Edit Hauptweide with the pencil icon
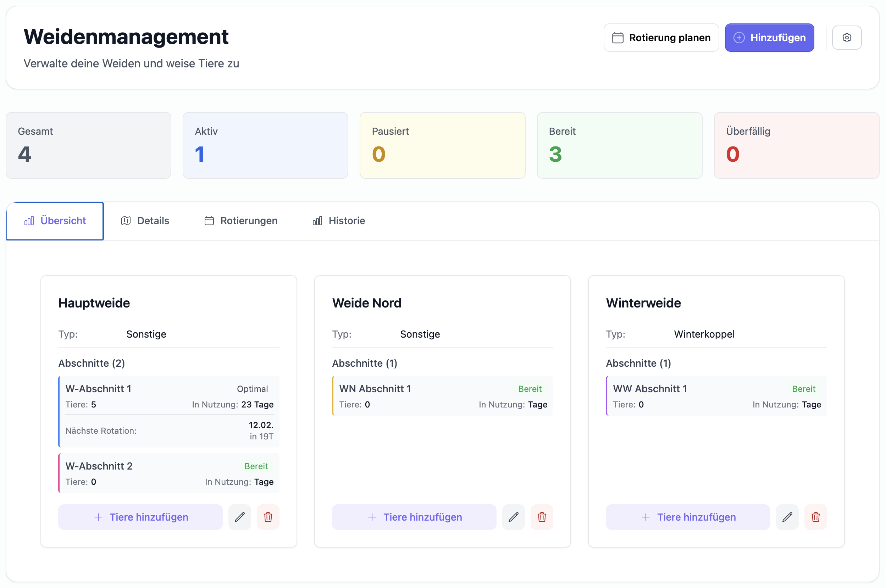886x588 pixels. 240,517
